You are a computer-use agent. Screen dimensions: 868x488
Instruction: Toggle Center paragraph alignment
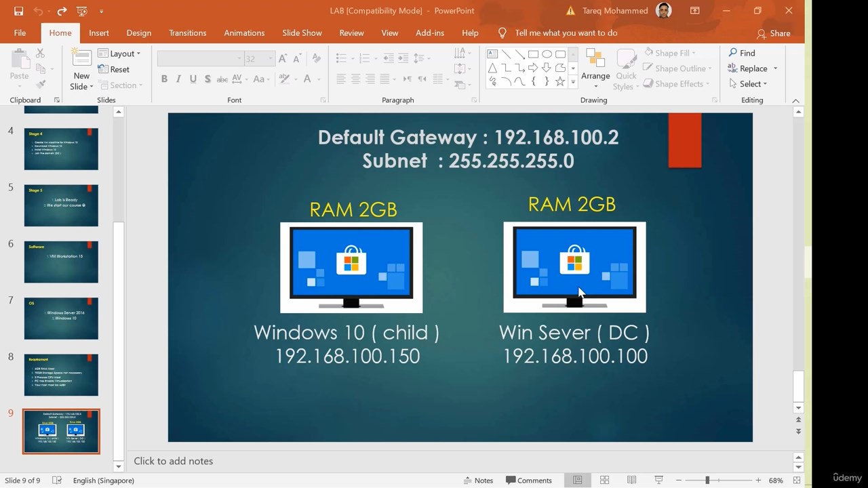tap(355, 79)
